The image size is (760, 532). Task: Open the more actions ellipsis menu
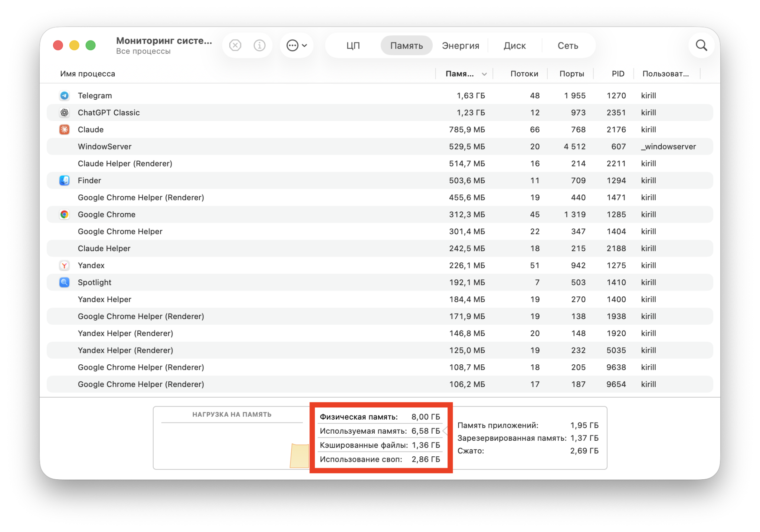(297, 45)
